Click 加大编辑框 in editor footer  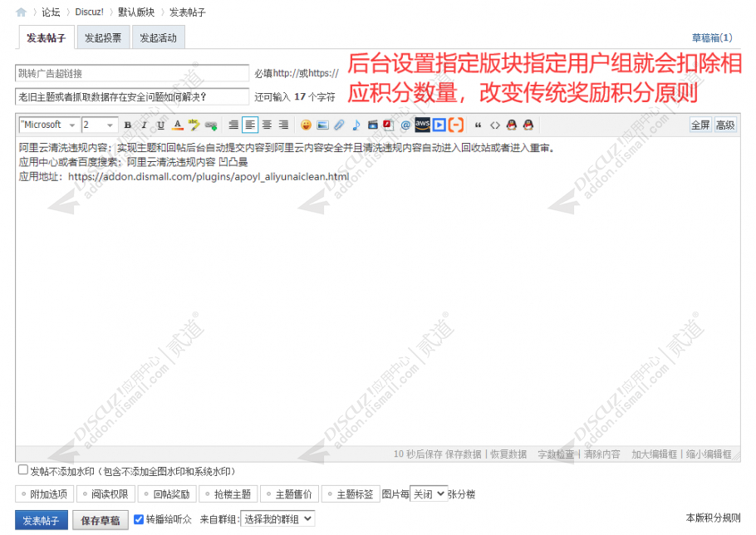(655, 454)
